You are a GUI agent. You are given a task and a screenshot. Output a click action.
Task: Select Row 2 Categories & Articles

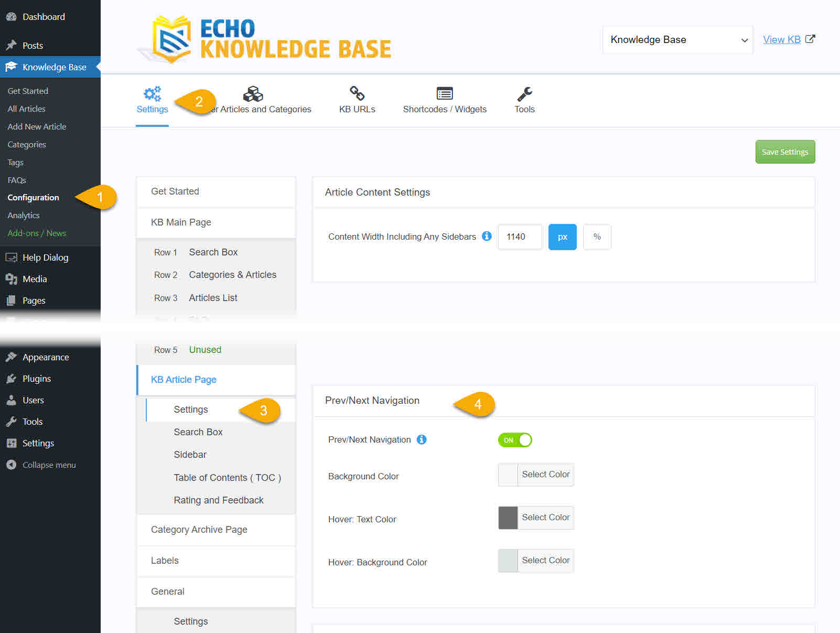click(x=216, y=275)
